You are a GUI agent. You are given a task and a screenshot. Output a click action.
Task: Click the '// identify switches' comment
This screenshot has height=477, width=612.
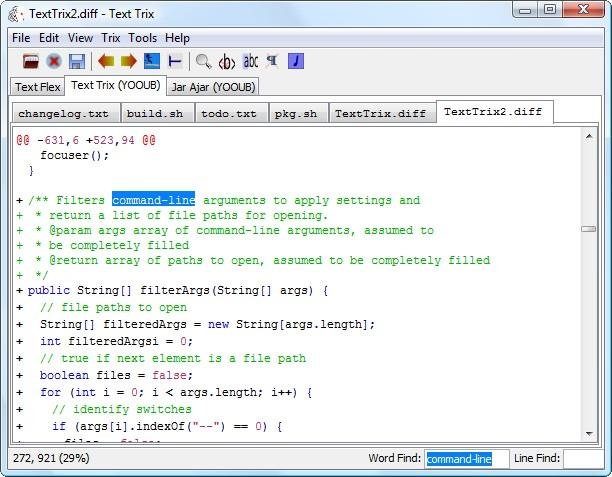pos(122,409)
